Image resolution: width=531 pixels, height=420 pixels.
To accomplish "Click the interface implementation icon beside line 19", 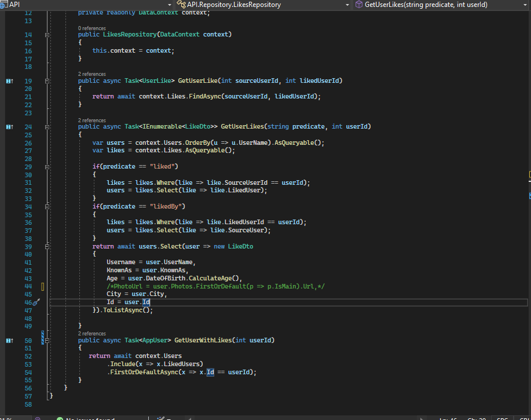I will pyautogui.click(x=9, y=81).
